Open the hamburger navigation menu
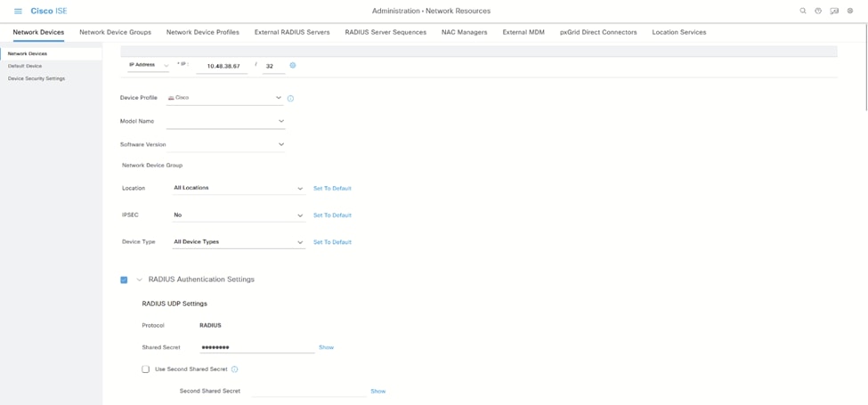This screenshot has width=868, height=405. tap(18, 11)
